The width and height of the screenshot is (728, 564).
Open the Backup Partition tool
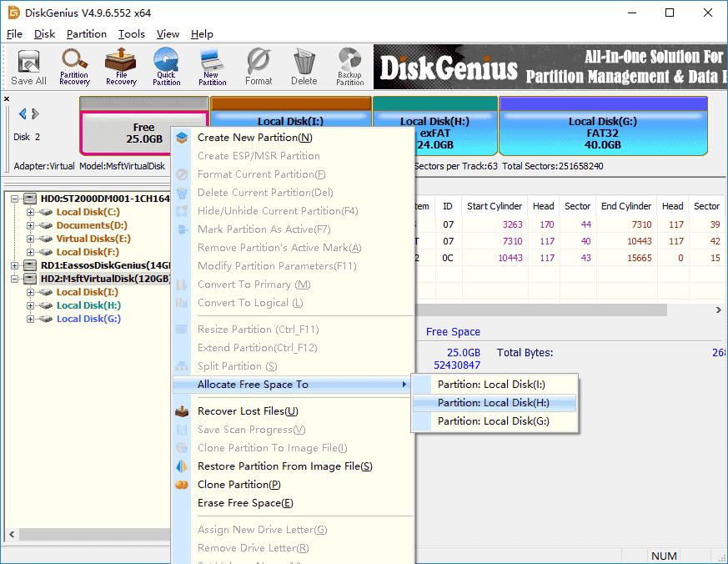tap(349, 67)
